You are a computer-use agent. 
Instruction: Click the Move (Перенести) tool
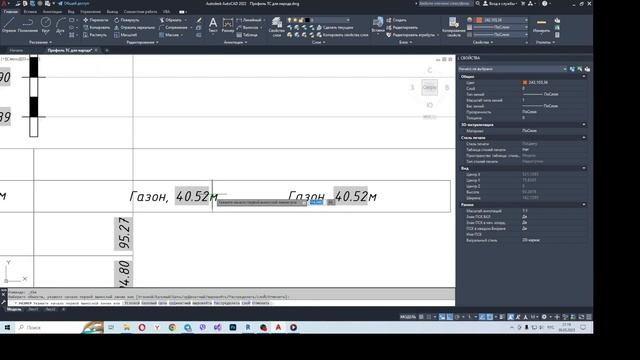96,20
